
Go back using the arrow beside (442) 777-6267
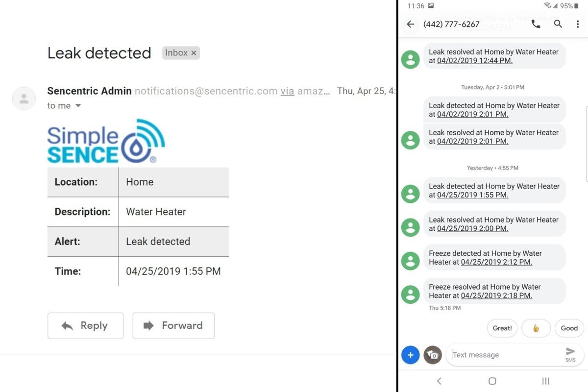[x=411, y=24]
